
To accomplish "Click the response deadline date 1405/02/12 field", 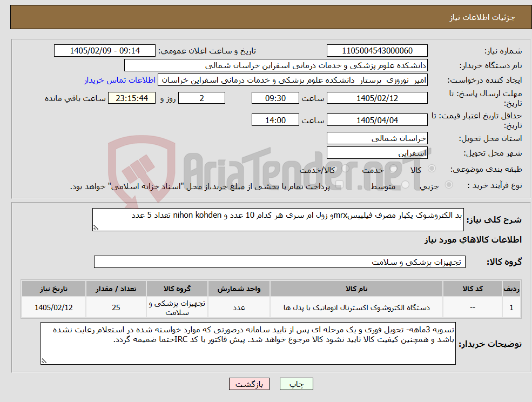I will pyautogui.click(x=377, y=98).
